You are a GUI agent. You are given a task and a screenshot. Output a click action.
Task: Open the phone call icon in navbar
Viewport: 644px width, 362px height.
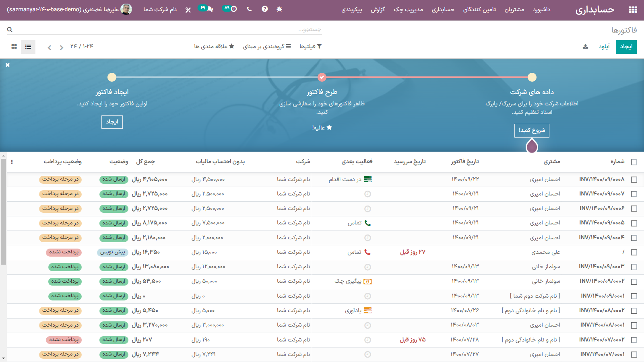[x=249, y=9]
